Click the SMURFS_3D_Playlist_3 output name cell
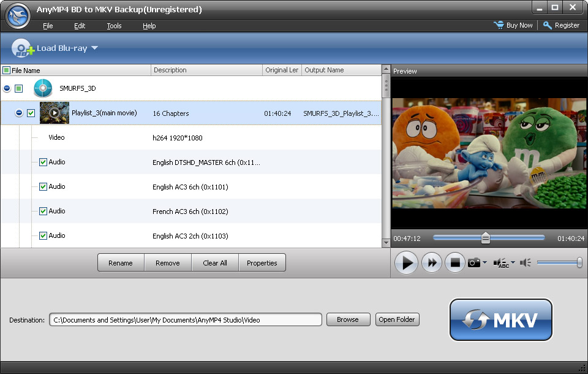The height and width of the screenshot is (374, 588). [x=341, y=113]
